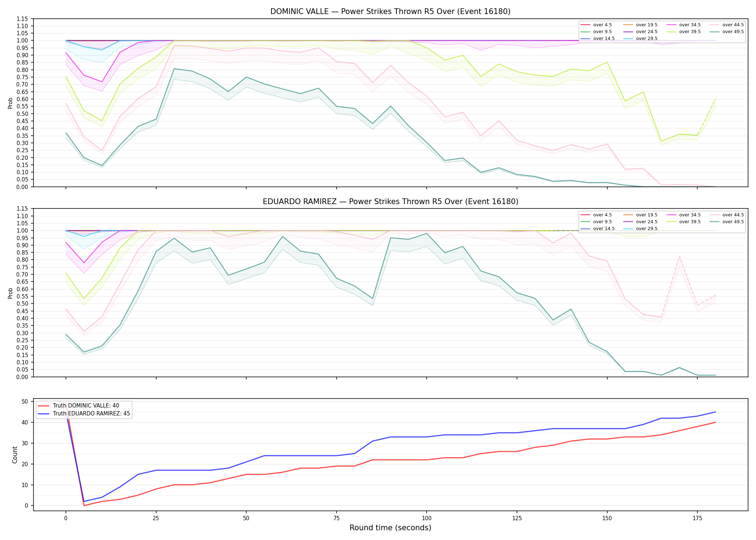Click the x-axis tick label 25

pyautogui.click(x=156, y=518)
